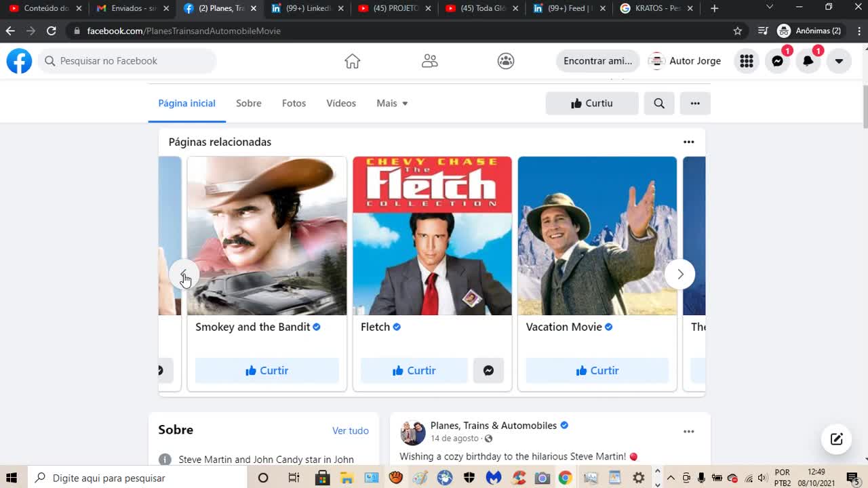This screenshot has width=868, height=488.
Task: Open Messenger icon in Facebook header
Action: [778, 61]
